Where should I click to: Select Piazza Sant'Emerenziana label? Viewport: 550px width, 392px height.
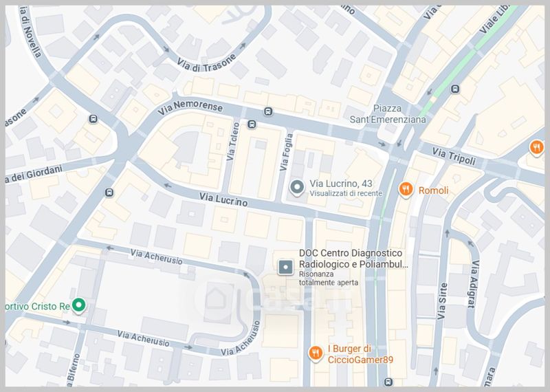click(388, 114)
